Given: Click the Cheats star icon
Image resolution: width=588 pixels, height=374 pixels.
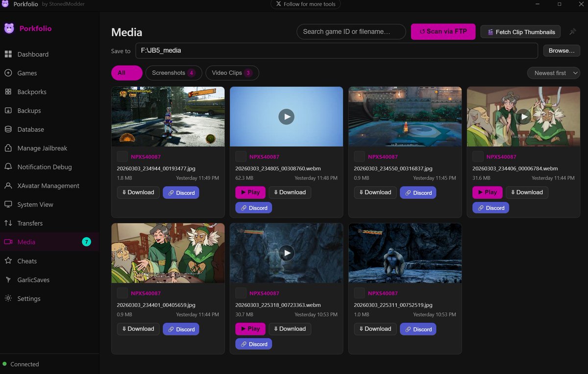Looking at the screenshot, I should coord(8,261).
